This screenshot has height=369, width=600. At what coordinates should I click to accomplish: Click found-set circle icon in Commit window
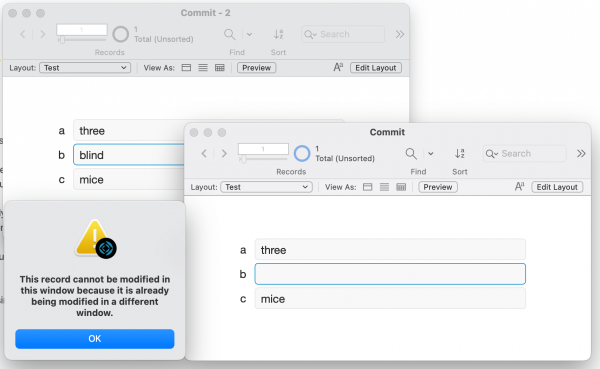pos(302,153)
